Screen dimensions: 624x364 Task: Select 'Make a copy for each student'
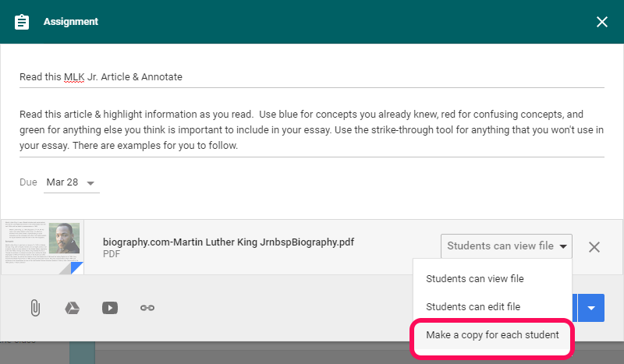492,335
